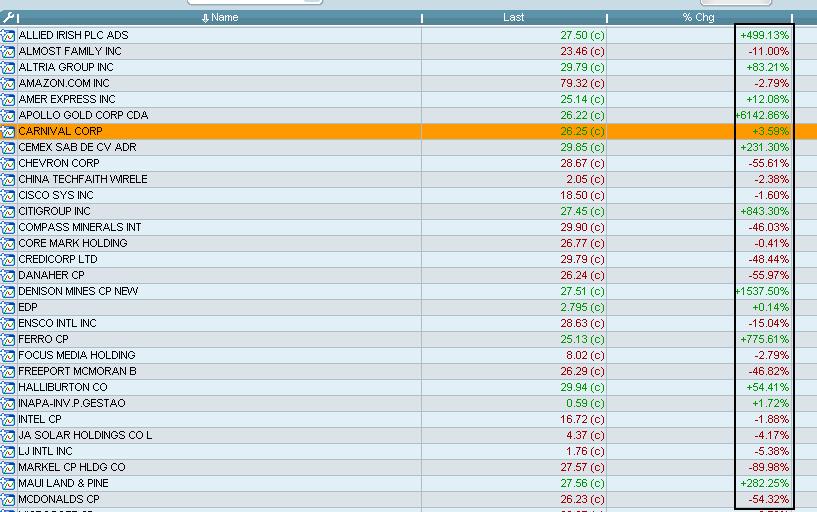
Task: Open chart icon for INAPA-INV.P.GESTAO
Action: pos(8,404)
